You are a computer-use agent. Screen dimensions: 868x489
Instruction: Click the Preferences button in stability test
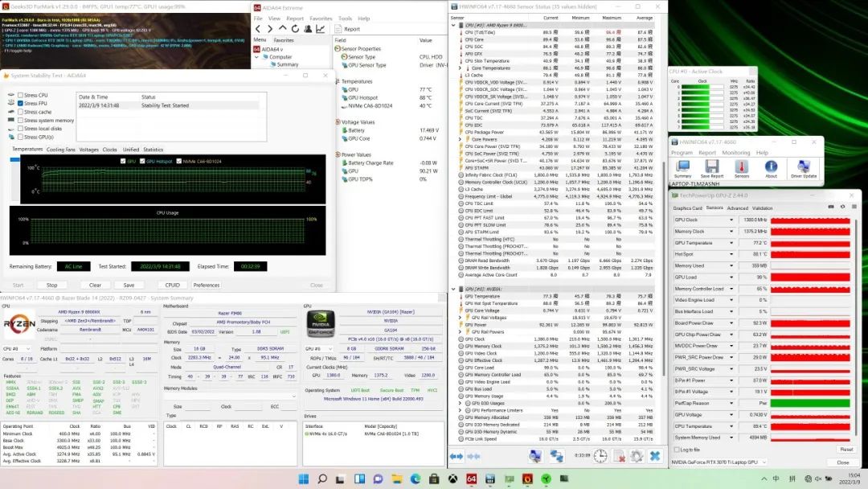(x=206, y=285)
